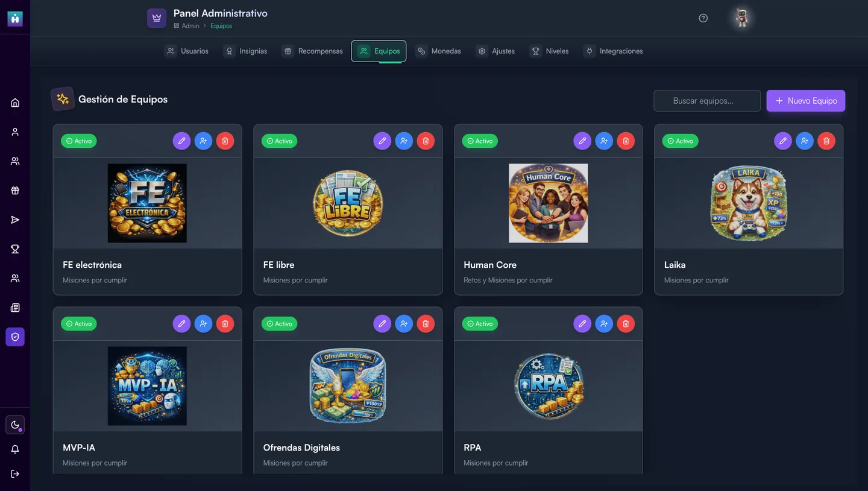Viewport: 868px width, 491px height.
Task: Open the robot user avatar
Action: [742, 18]
